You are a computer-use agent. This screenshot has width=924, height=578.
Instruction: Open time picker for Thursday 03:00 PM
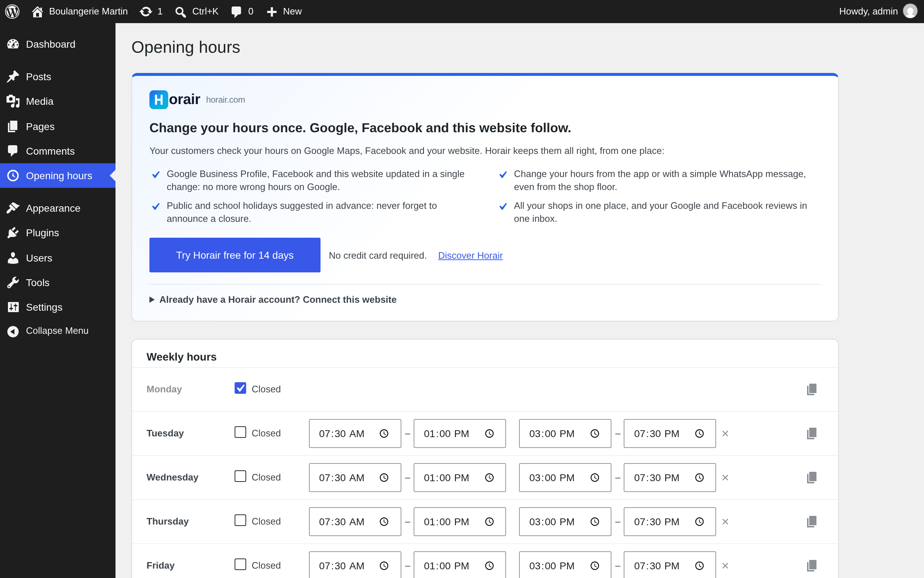coord(595,521)
